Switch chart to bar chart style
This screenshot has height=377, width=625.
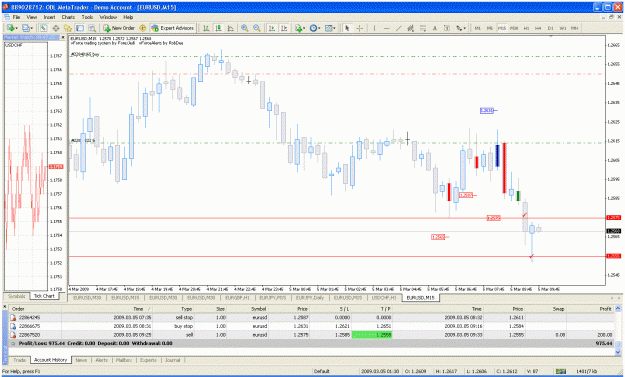point(206,28)
